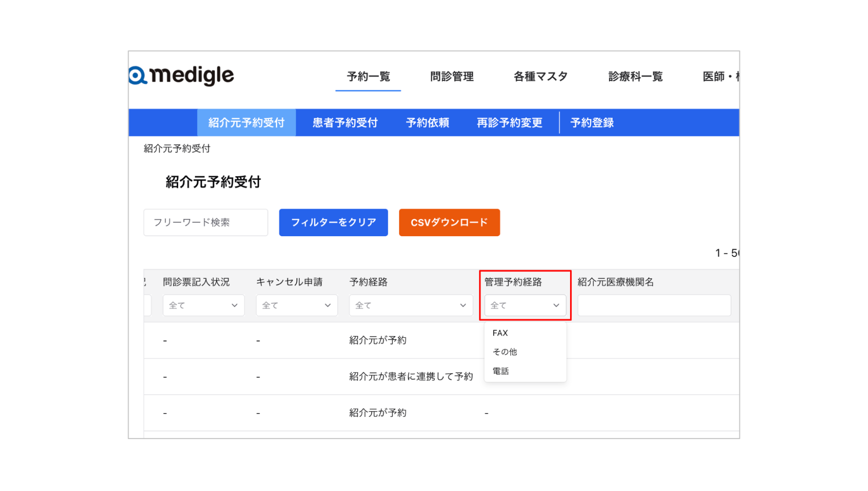Switch to 患者予約受付 tab
Image resolution: width=868 pixels, height=491 pixels.
[x=345, y=122]
